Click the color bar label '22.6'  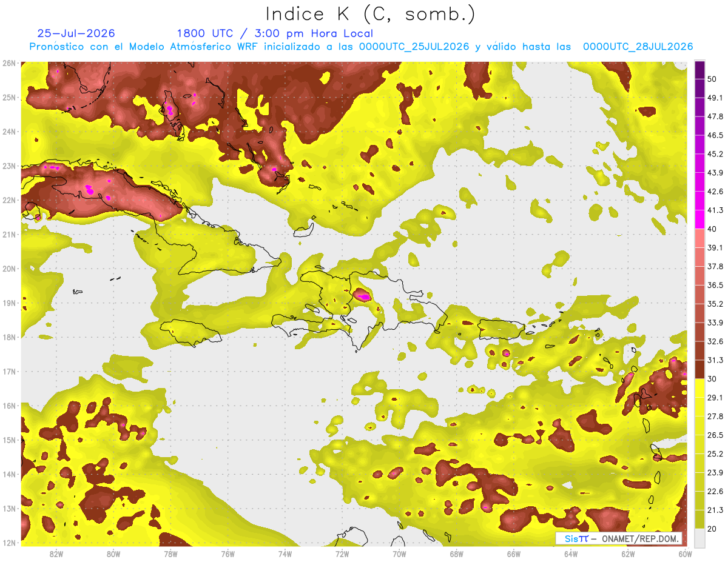(x=715, y=491)
